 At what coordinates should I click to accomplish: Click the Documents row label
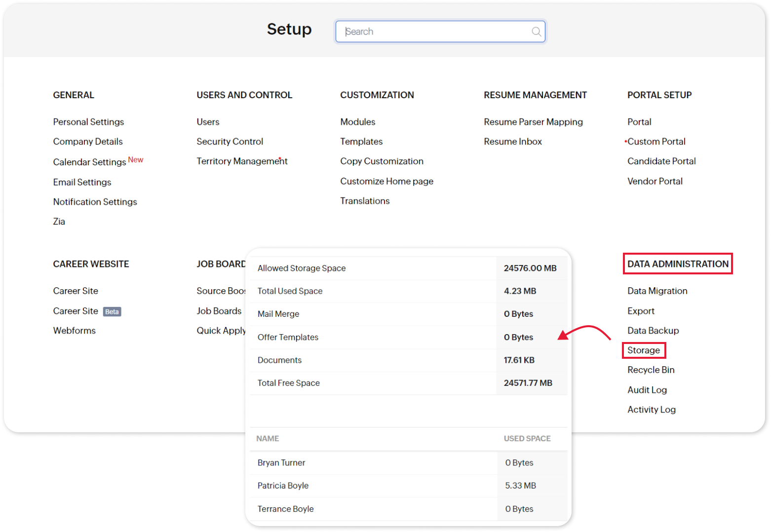point(279,360)
